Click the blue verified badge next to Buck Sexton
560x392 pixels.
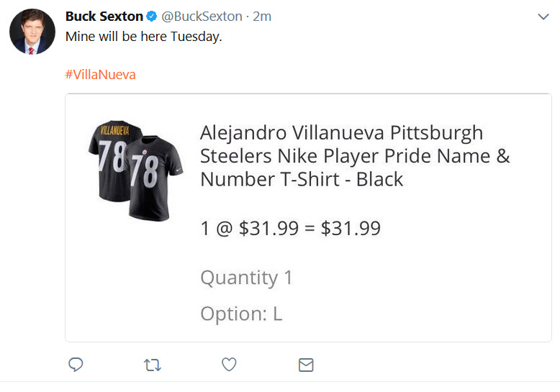click(x=152, y=17)
